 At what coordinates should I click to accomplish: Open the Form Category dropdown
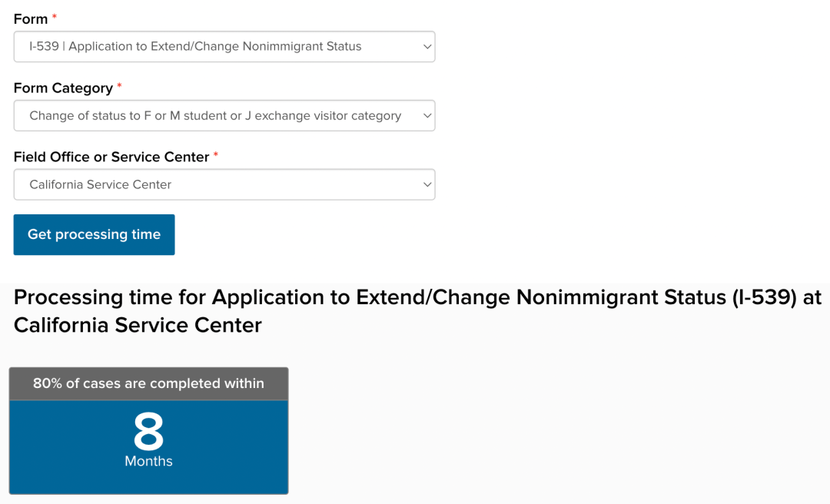(224, 116)
